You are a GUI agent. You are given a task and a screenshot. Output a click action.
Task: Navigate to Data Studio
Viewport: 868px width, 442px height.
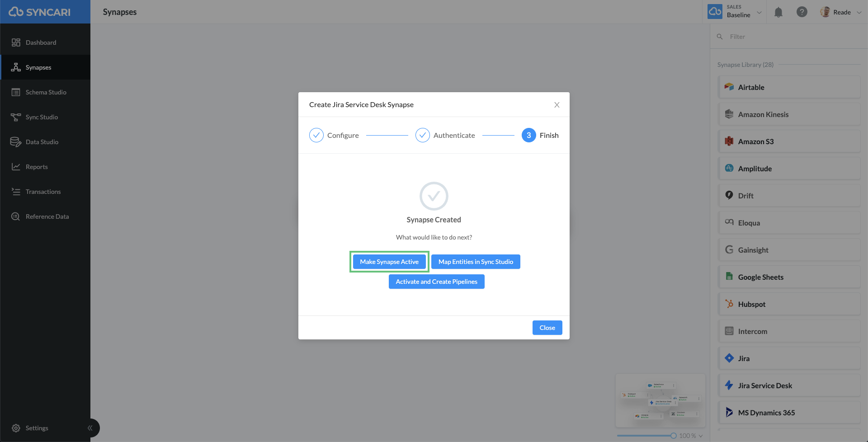(45, 142)
